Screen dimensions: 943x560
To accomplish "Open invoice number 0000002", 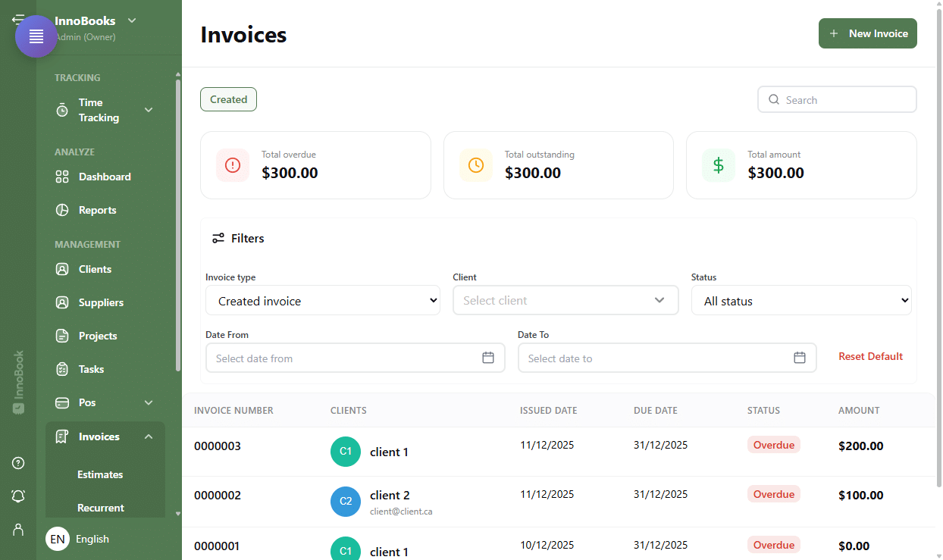I will (x=218, y=496).
